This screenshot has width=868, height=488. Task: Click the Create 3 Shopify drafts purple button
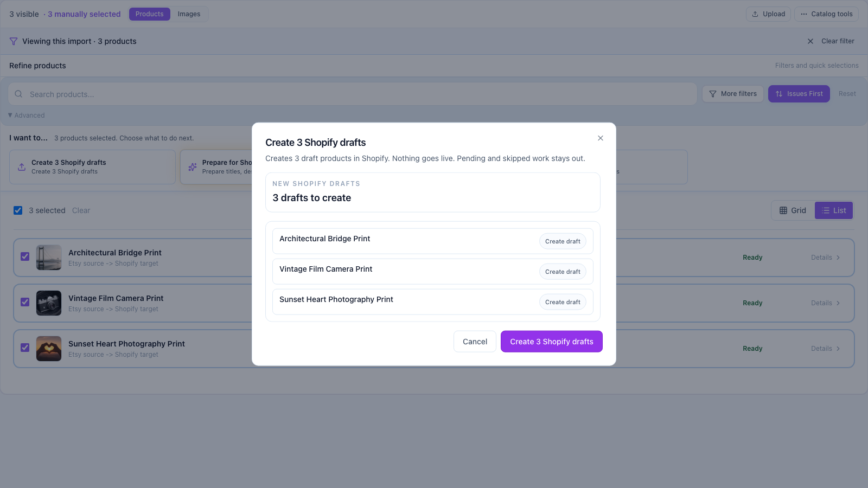551,342
